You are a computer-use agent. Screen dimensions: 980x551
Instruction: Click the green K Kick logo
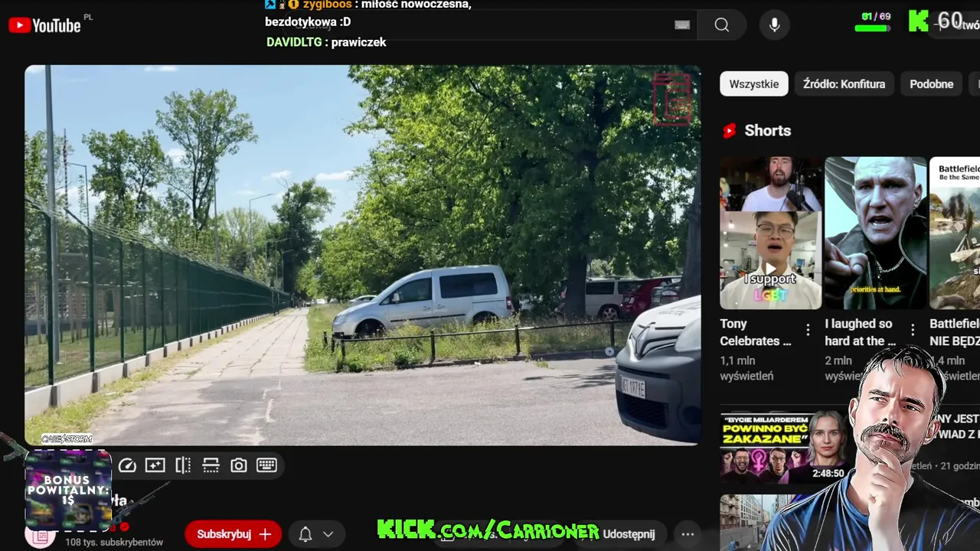click(918, 21)
